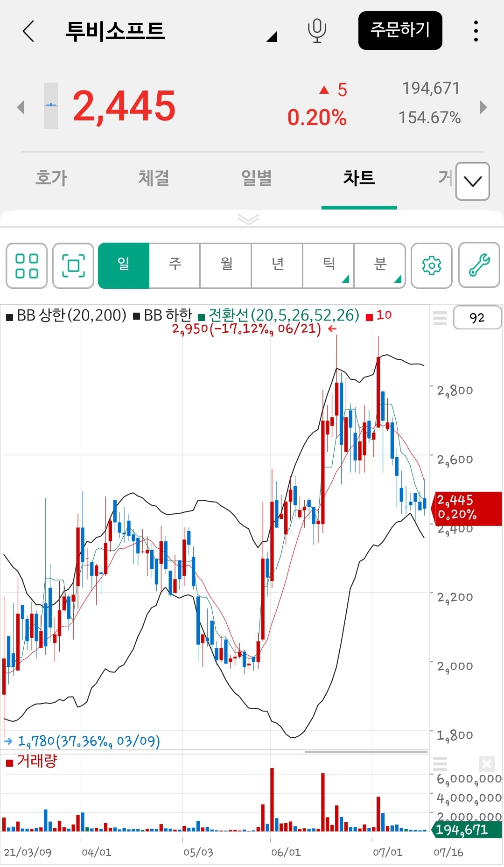
Task: Switch to the 일별 tab
Action: pos(256,178)
